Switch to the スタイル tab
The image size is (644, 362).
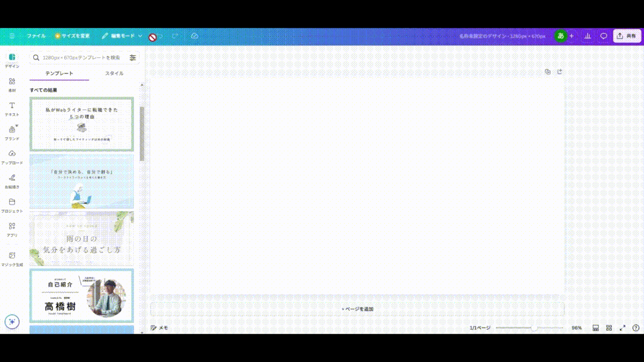[114, 73]
